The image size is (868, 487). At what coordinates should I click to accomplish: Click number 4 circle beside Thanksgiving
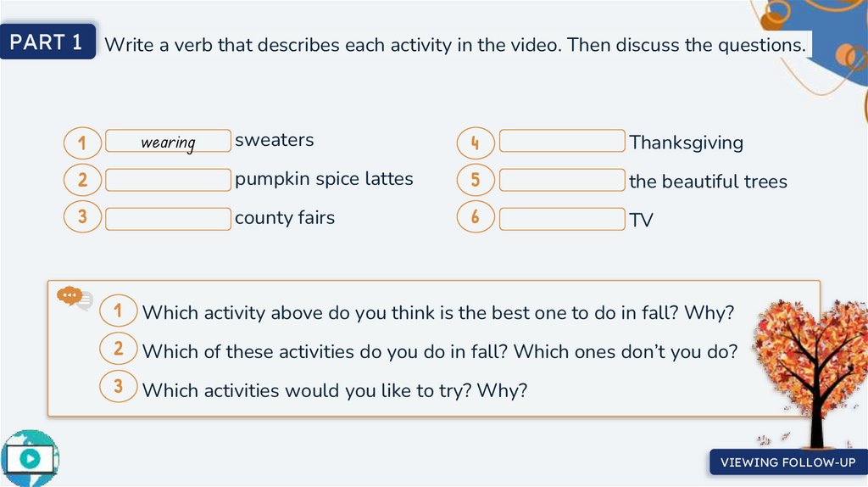click(x=476, y=143)
